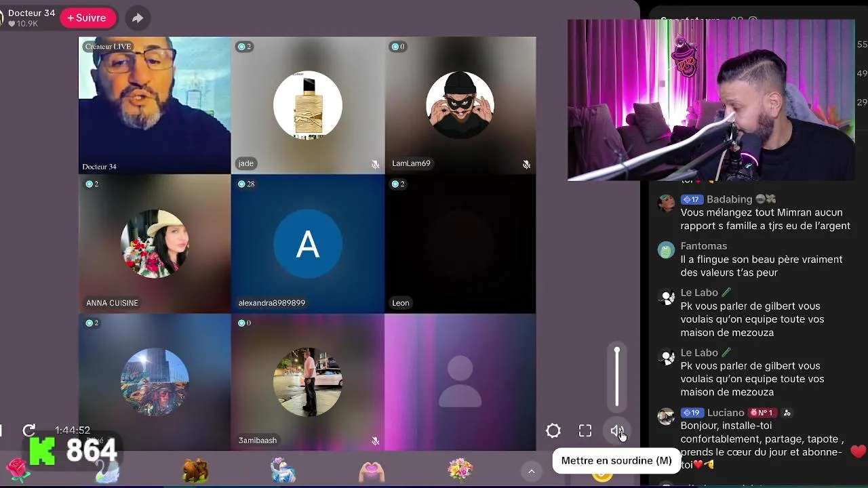Open 3amibaash's avatar
The height and width of the screenshot is (488, 868).
[x=308, y=382]
